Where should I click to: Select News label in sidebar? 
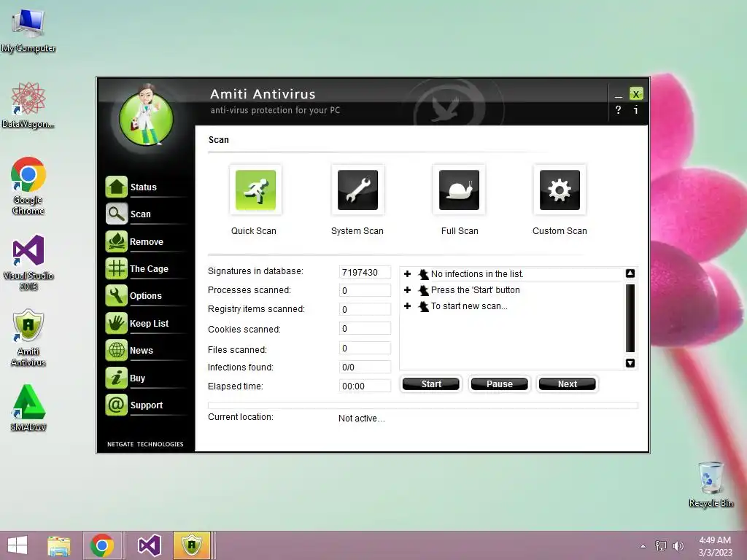[x=142, y=351]
